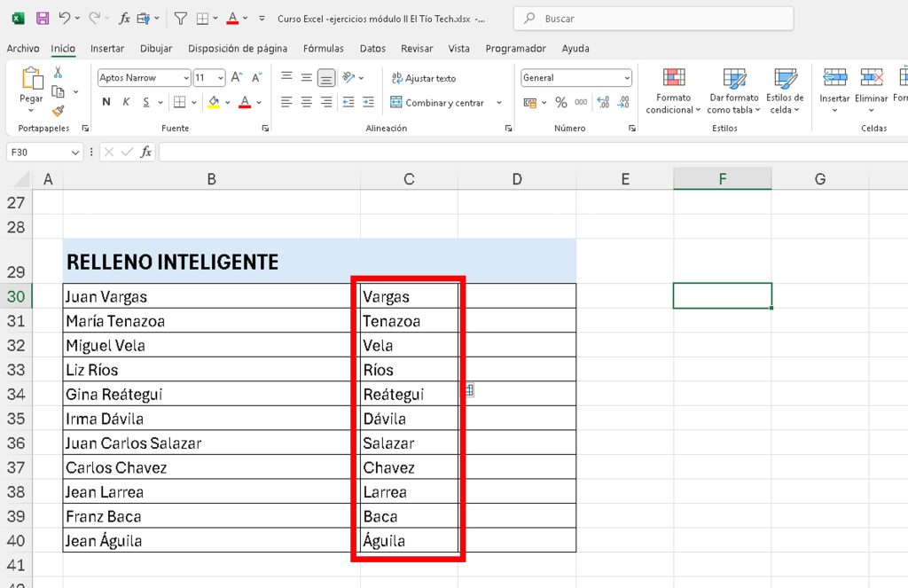Image resolution: width=908 pixels, height=588 pixels.
Task: Decrease the number of decimal places
Action: (x=623, y=103)
